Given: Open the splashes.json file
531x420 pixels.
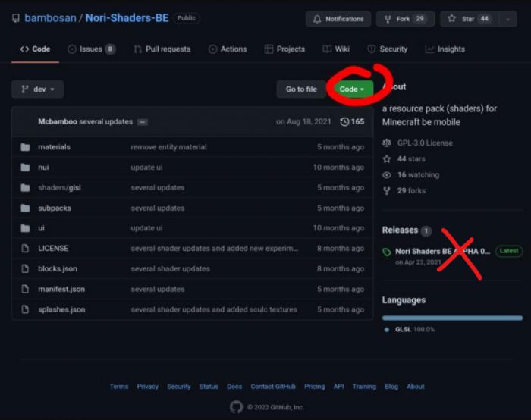Looking at the screenshot, I should 61,309.
